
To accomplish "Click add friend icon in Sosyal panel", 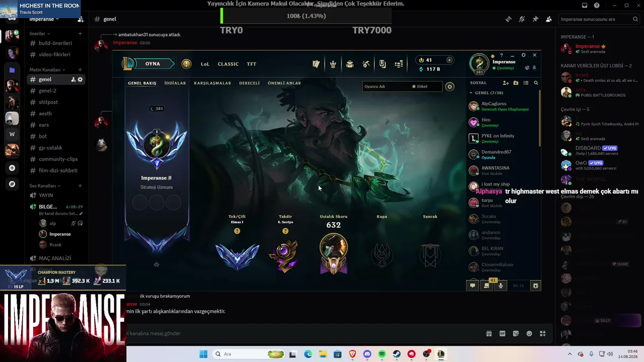I will (x=506, y=83).
